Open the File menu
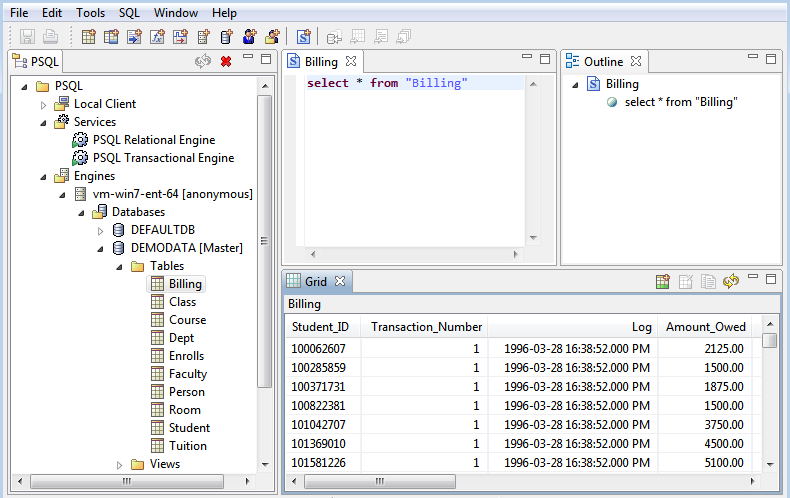The image size is (790, 498). (19, 13)
